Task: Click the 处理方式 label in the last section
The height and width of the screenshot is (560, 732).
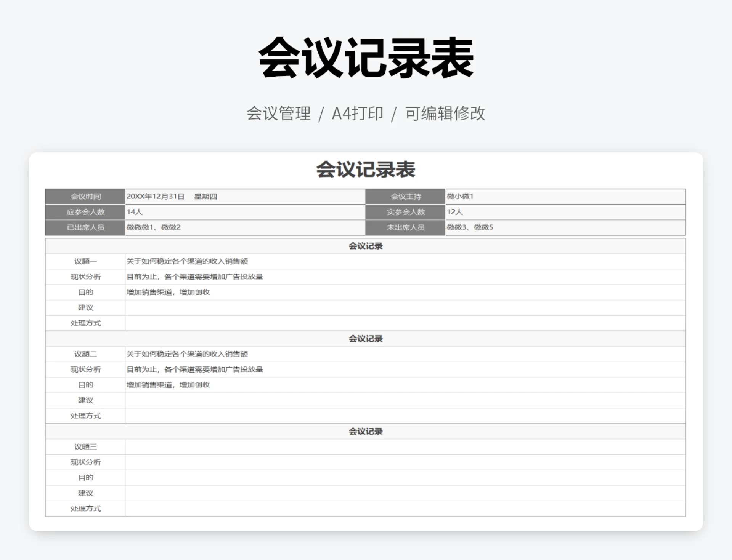Action: [85, 508]
